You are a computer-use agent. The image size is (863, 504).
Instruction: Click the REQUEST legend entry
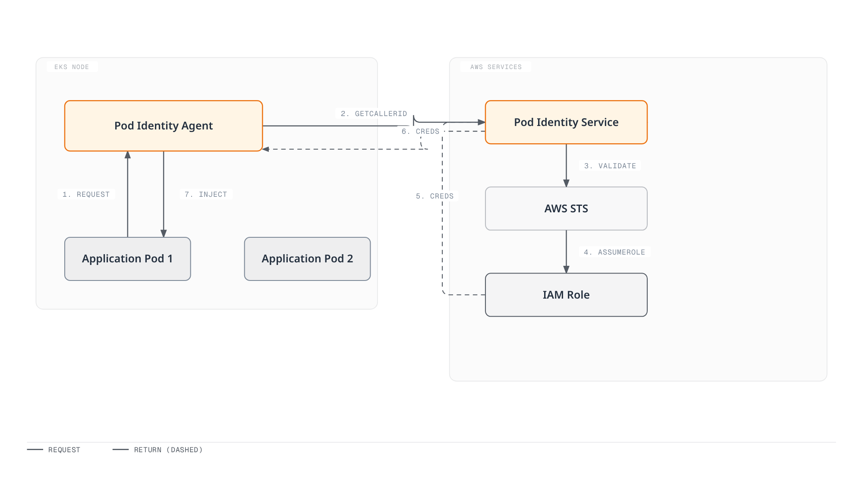[x=54, y=450]
